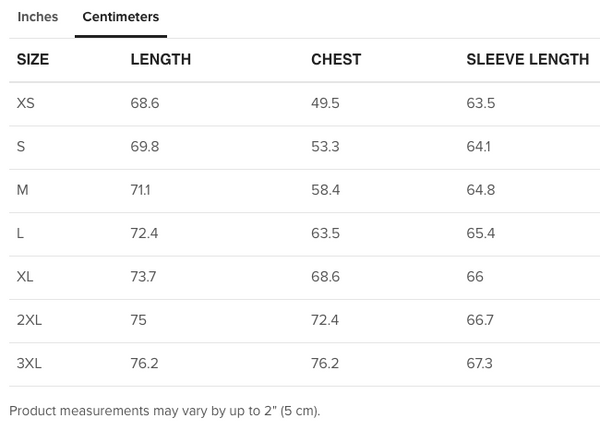This screenshot has width=600, height=430.
Task: Click the LENGTH column header
Action: point(160,60)
